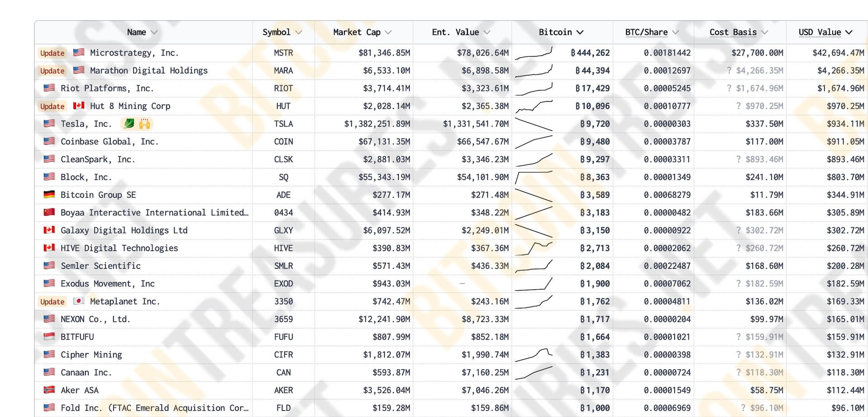
Task: Click the Microstrategy bitcoin holdings sparkline chart
Action: pos(534,53)
